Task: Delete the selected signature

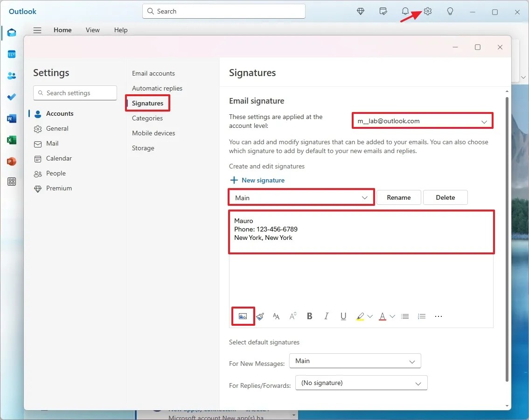Action: (445, 197)
